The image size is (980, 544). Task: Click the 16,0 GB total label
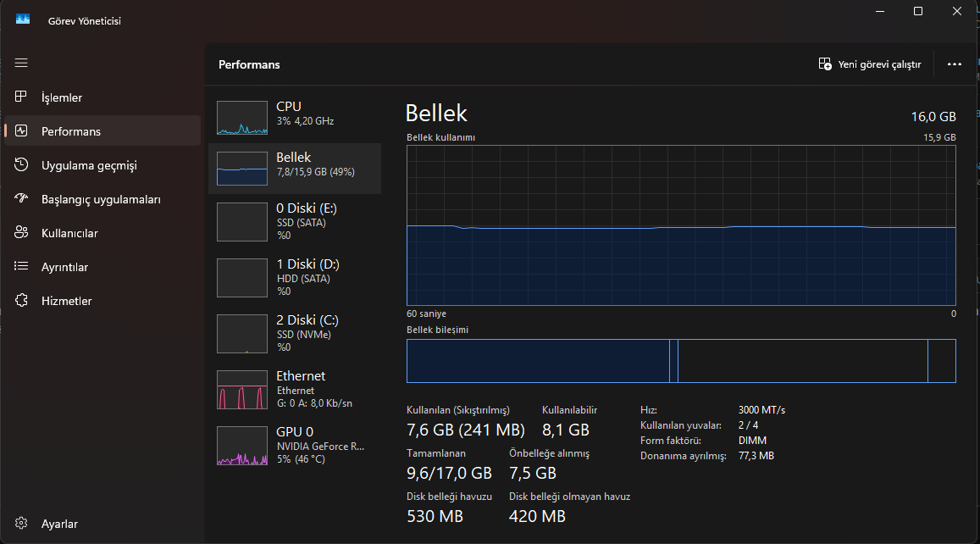pyautogui.click(x=933, y=116)
